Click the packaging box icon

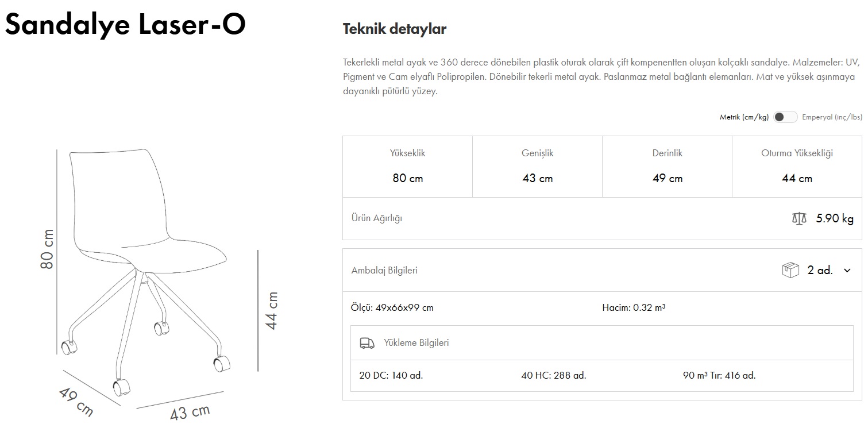click(790, 270)
